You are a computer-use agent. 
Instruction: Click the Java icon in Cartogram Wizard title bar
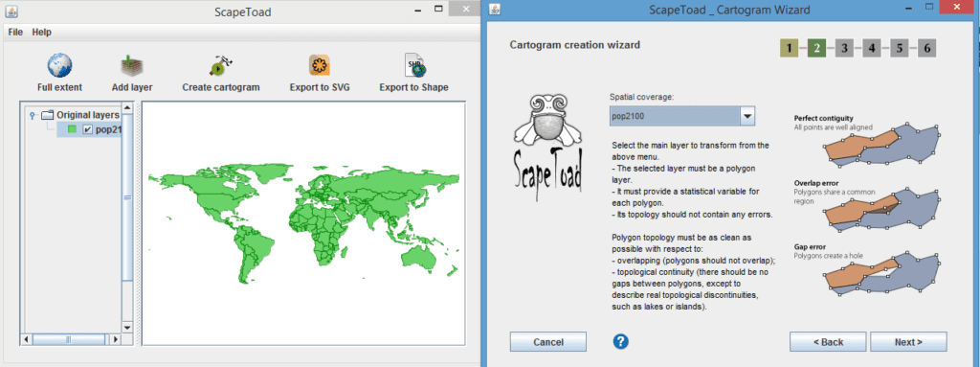(x=495, y=10)
